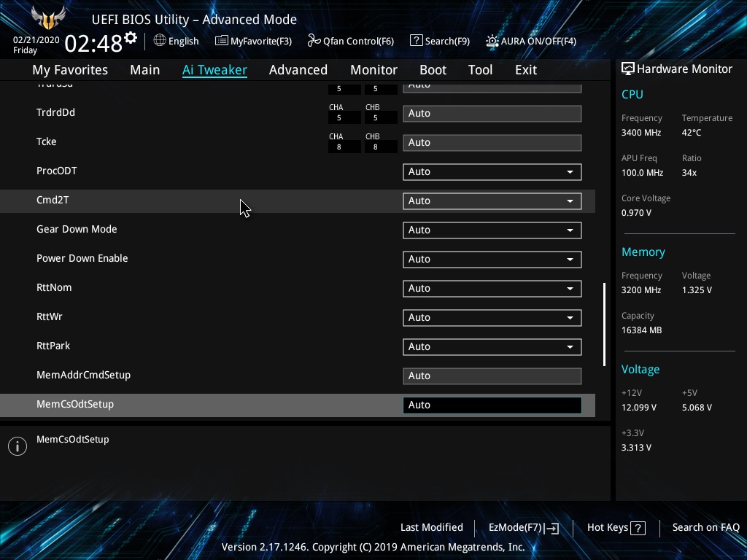Viewport: 747px width, 560px height.
Task: Select the Ai Tweaker tab
Action: [214, 69]
